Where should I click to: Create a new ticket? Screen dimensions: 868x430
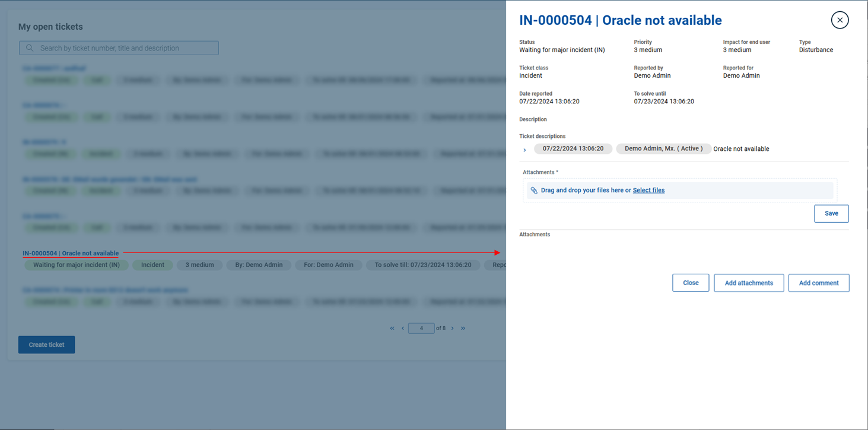pos(47,345)
